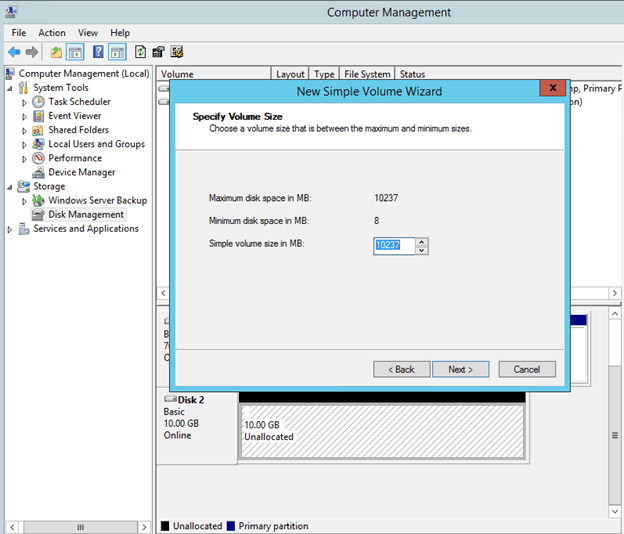Open the Action menu

pyautogui.click(x=52, y=33)
